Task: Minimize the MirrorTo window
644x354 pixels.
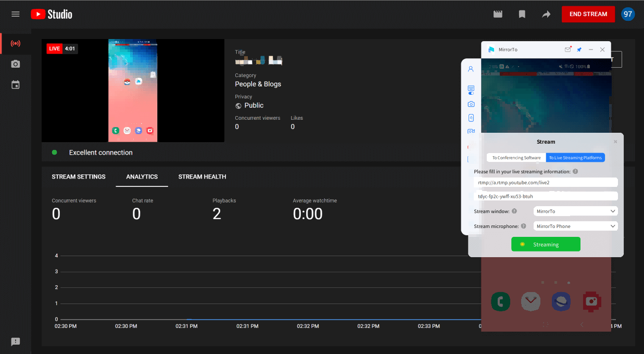Action: coord(591,49)
